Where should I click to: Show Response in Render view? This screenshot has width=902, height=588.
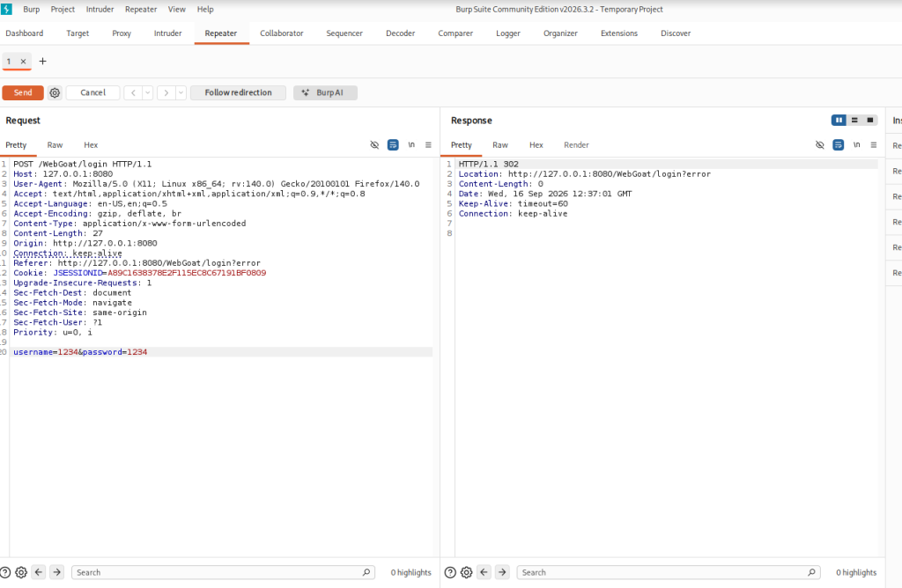tap(576, 145)
